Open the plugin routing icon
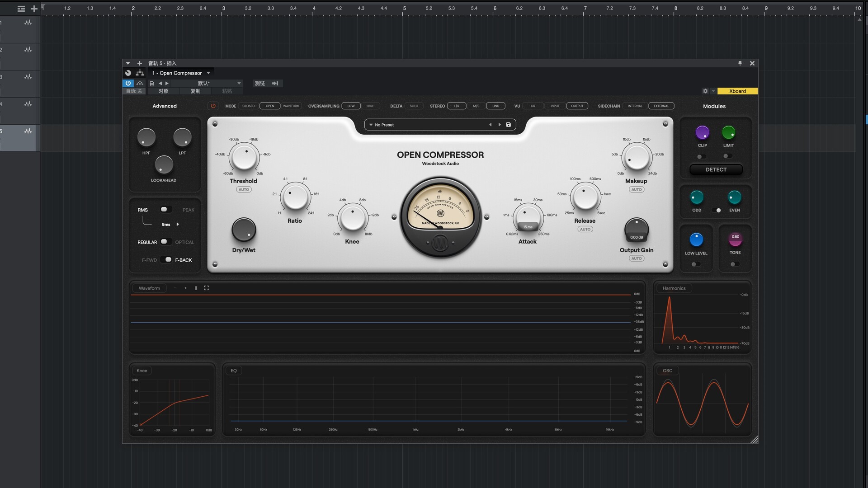This screenshot has width=868, height=488. [x=140, y=73]
